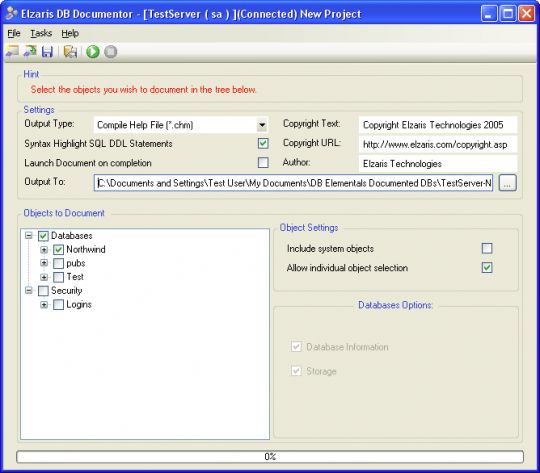The image size is (540, 473).
Task: Enable Launch Document on completion checkbox
Action: pos(263,163)
